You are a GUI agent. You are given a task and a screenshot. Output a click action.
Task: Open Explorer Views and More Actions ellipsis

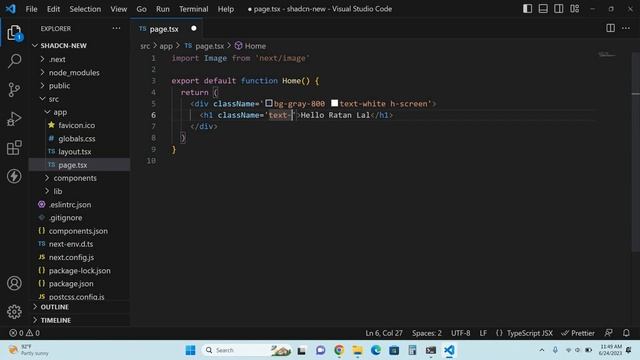pyautogui.click(x=116, y=28)
